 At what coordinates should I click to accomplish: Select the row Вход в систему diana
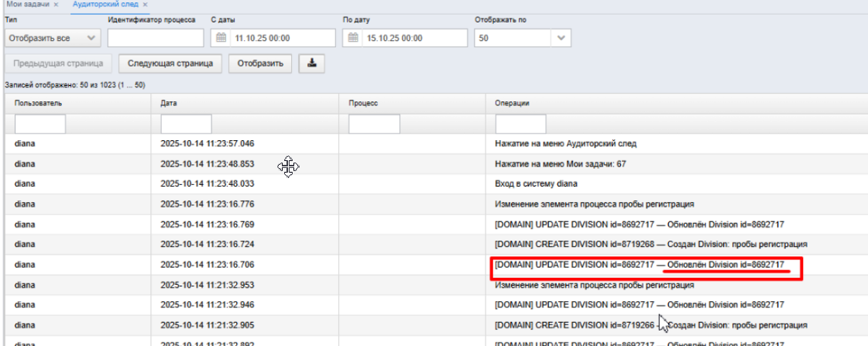[x=434, y=183]
